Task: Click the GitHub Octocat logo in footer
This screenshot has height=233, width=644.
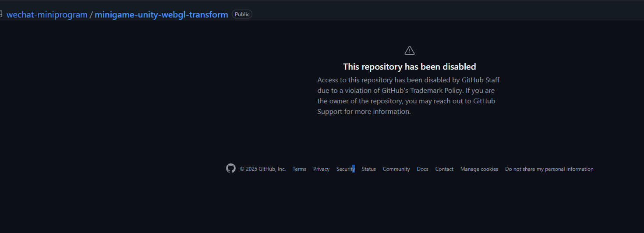Action: 231,168
